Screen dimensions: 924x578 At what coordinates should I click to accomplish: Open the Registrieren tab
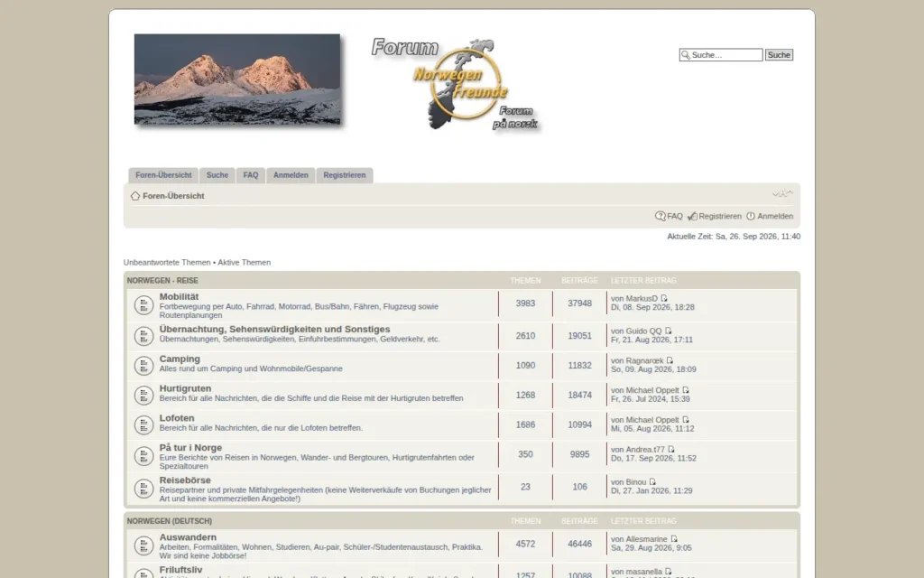click(x=344, y=175)
